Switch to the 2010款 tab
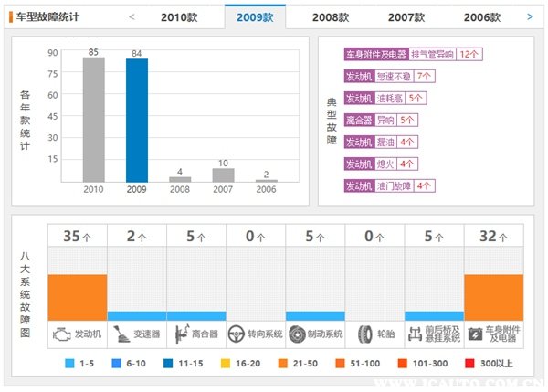The width and height of the screenshot is (548, 392). [179, 17]
